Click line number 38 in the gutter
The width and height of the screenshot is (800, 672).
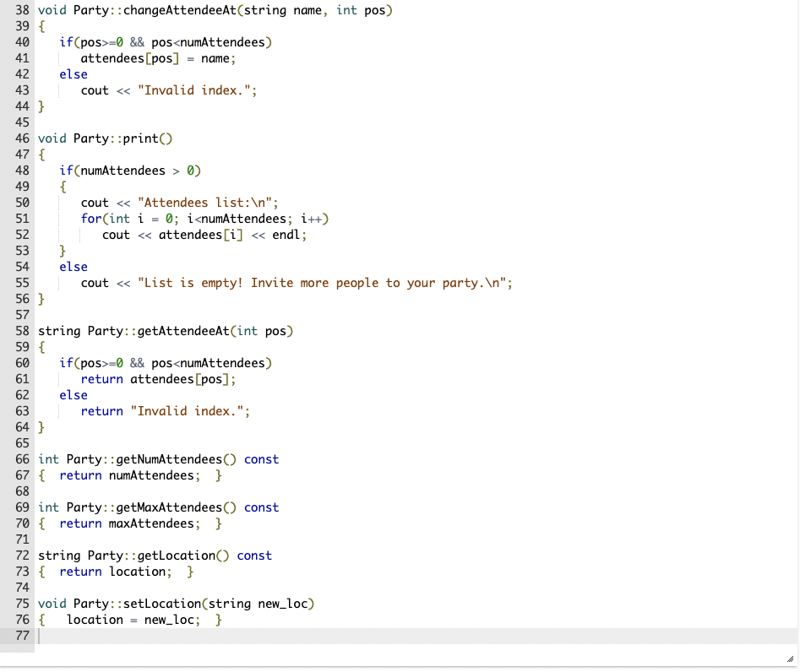21,10
